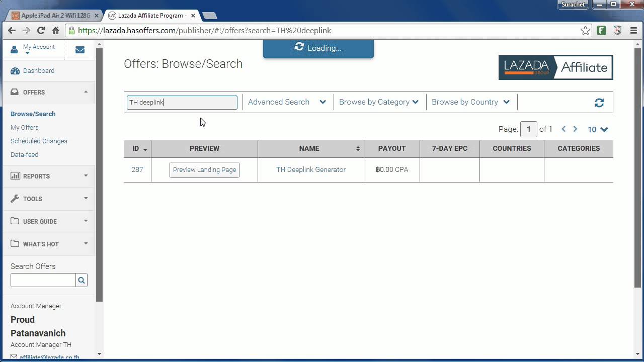Open Data-feed in sidebar
This screenshot has width=644, height=362.
24,155
